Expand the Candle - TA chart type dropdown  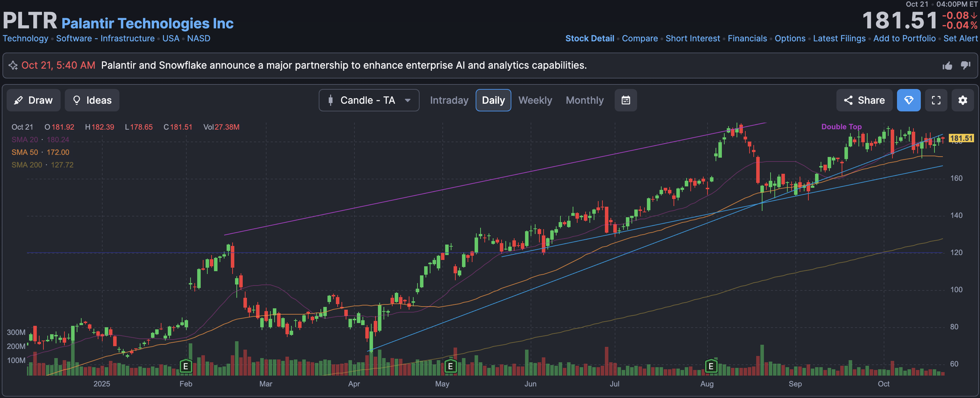(369, 100)
